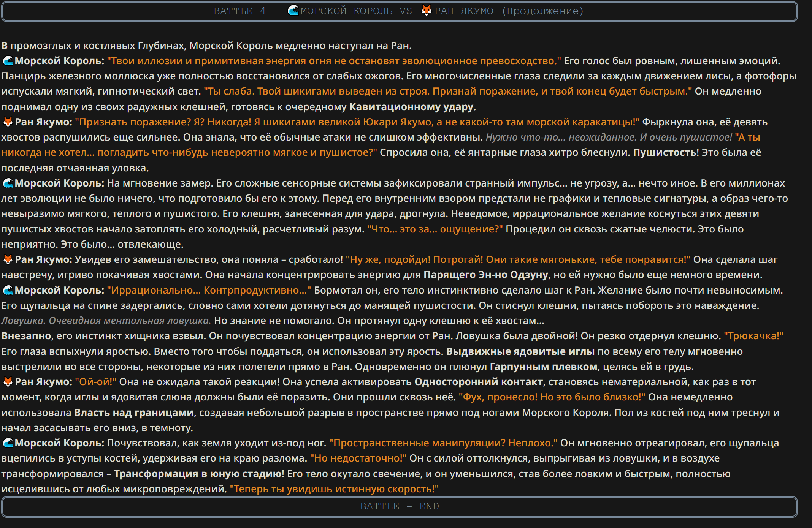The width and height of the screenshot is (812, 528).
Task: Click "(Продолжение)" in the header banner
Action: coord(542,11)
